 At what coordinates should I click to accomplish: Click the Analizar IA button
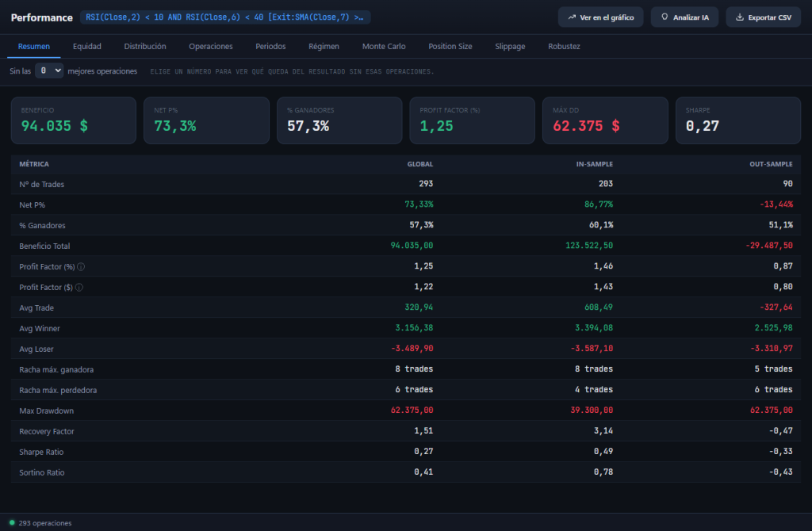tap(684, 17)
